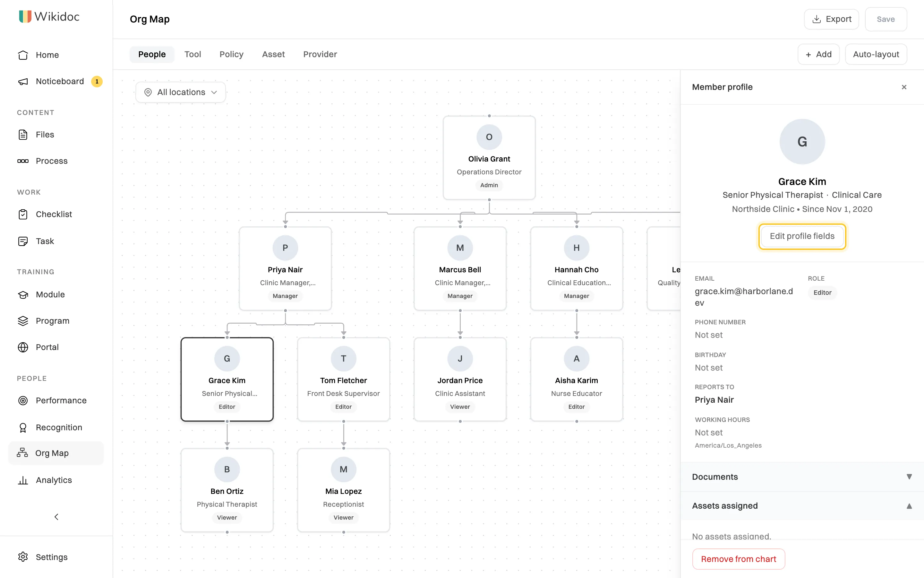Switch to the People tab
Image resolution: width=924 pixels, height=578 pixels.
(x=152, y=54)
